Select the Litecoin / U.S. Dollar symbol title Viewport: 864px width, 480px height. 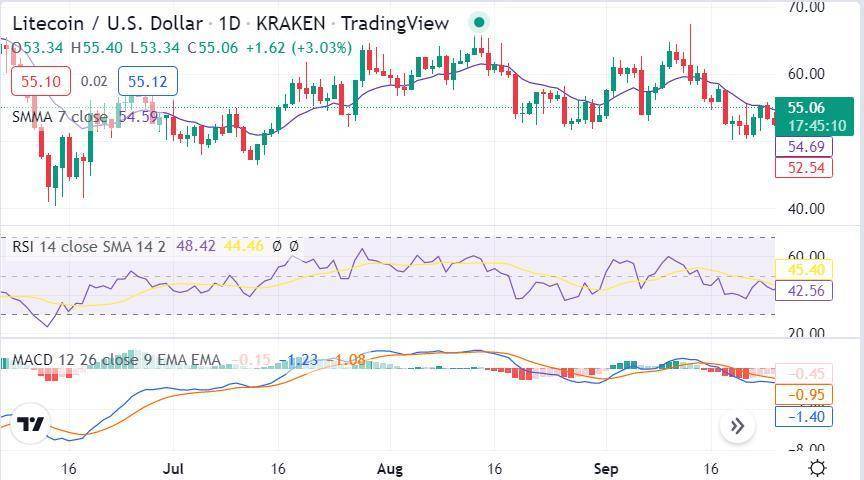[x=107, y=24]
